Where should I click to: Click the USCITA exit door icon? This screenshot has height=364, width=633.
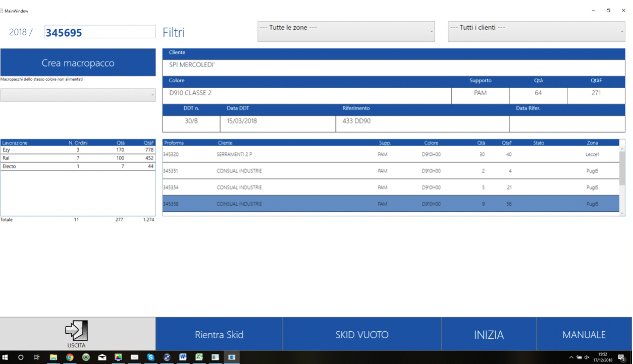77,331
